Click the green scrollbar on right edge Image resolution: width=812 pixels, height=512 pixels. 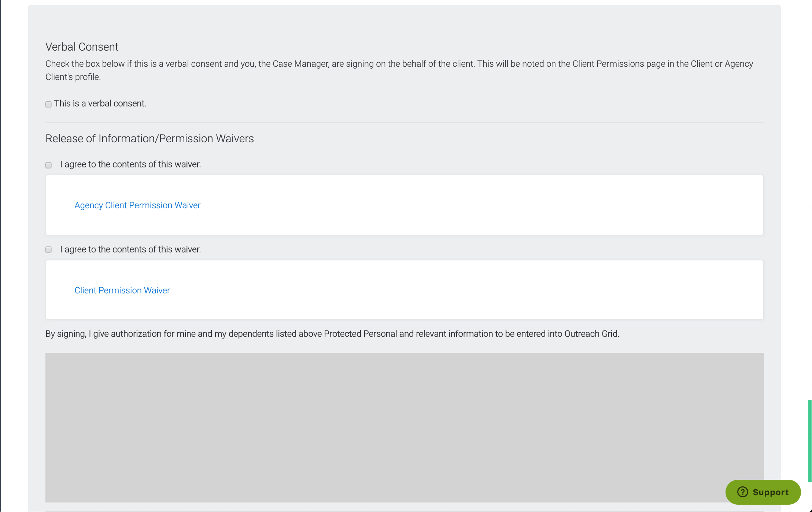pyautogui.click(x=810, y=440)
